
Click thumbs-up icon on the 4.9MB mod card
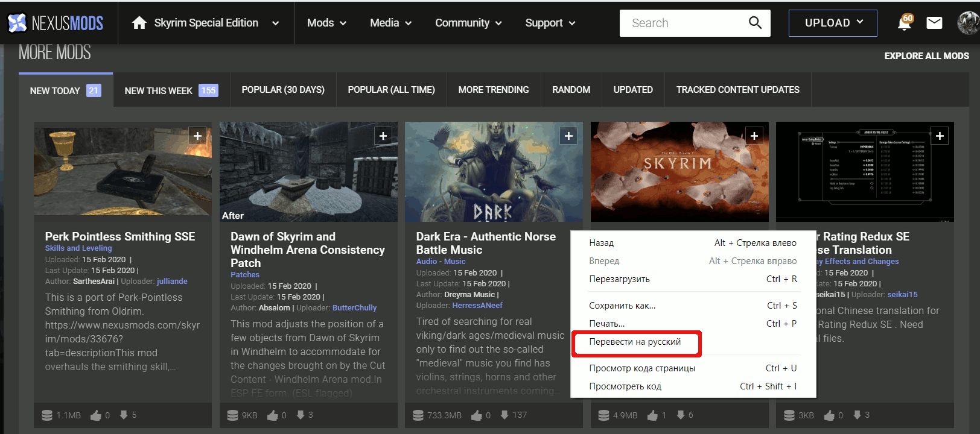click(653, 415)
